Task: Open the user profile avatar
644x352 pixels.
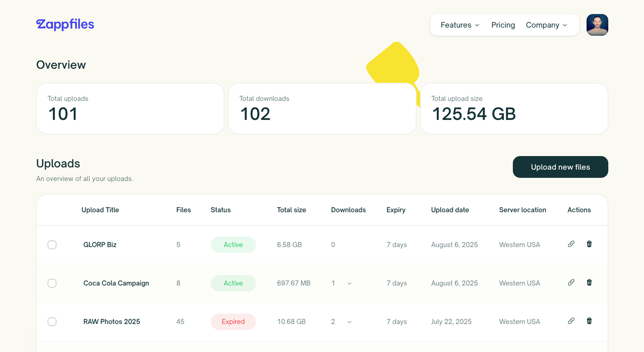Action: coord(597,25)
